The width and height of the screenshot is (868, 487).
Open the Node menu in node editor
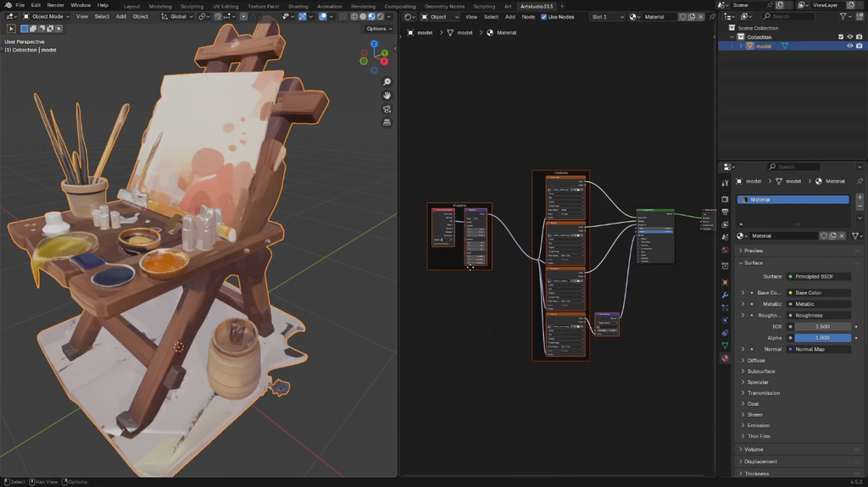(528, 17)
